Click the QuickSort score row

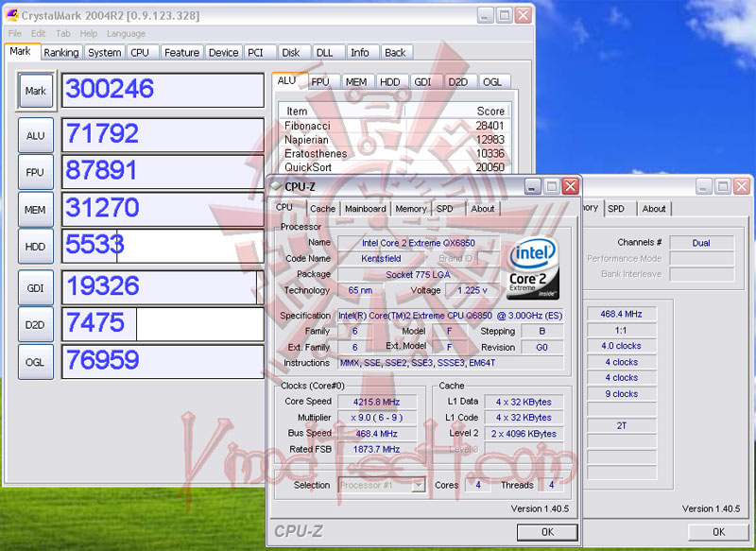click(x=394, y=167)
